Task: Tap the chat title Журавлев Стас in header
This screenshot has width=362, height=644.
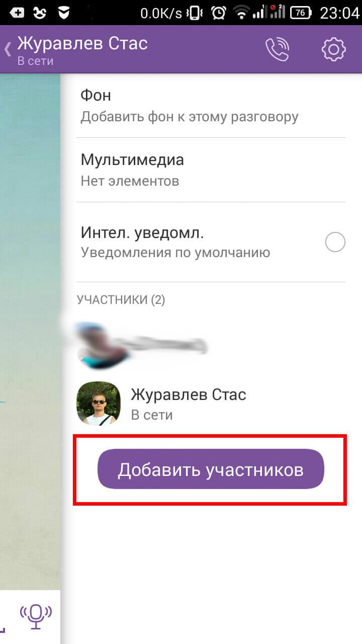Action: pos(82,43)
